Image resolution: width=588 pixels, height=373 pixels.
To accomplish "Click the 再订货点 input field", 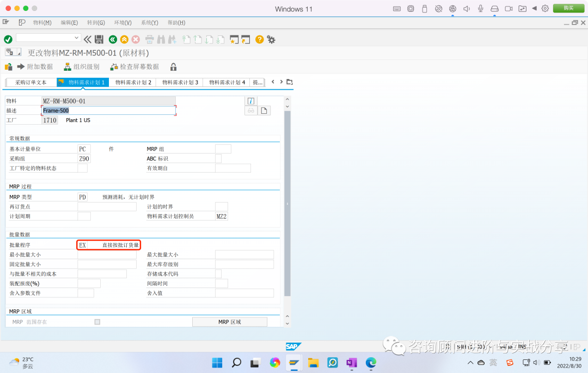I will pyautogui.click(x=107, y=206).
